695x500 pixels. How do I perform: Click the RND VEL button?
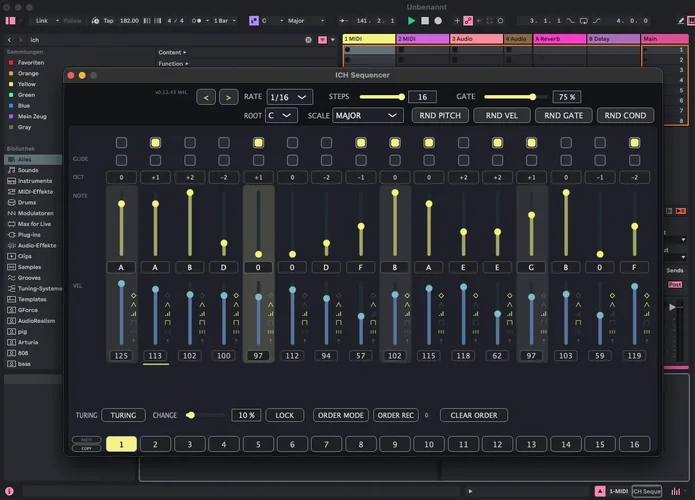[x=502, y=116]
